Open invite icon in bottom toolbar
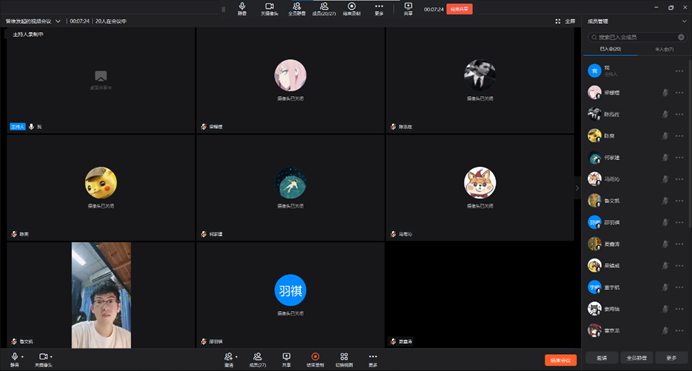The width and height of the screenshot is (692, 371). tap(228, 356)
